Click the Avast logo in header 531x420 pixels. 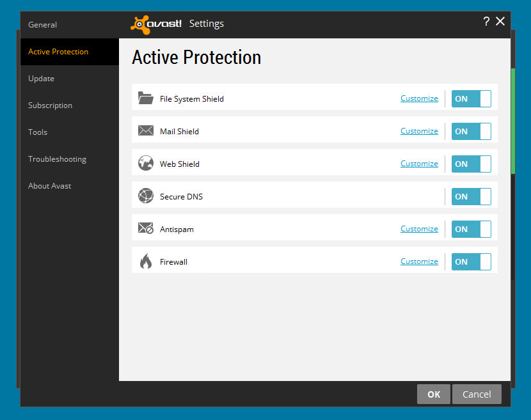point(157,24)
